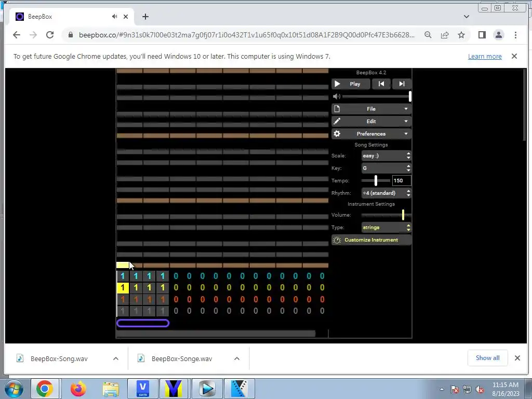Screen dimensions: 532x399
Task: Open downloaded BeepBox-Songe.wav
Action: pos(181,358)
